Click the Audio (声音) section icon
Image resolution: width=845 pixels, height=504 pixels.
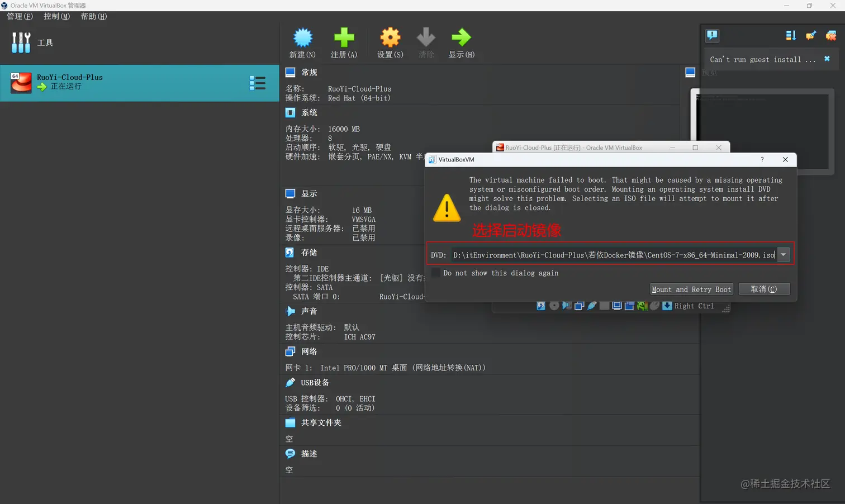point(290,311)
